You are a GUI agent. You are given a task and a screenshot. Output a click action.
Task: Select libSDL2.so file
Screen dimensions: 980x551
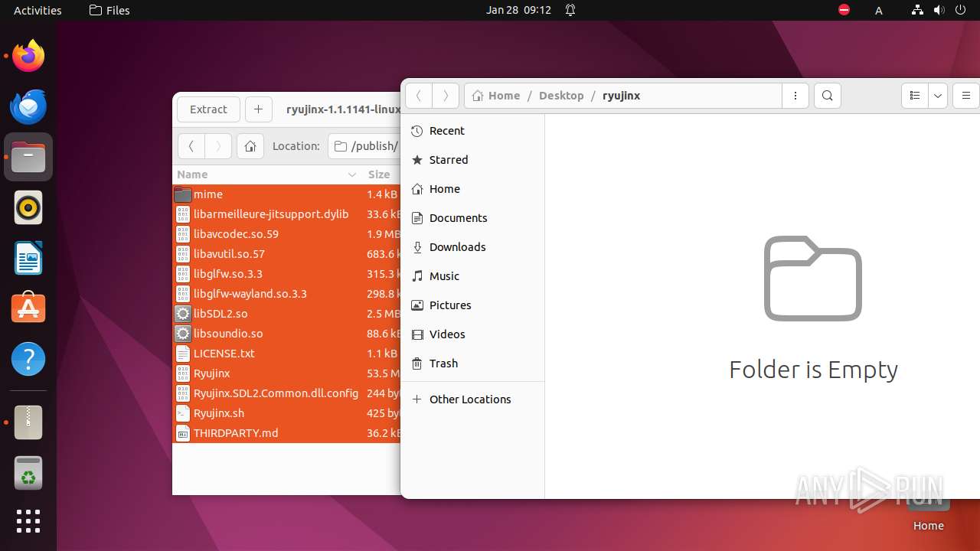point(287,314)
